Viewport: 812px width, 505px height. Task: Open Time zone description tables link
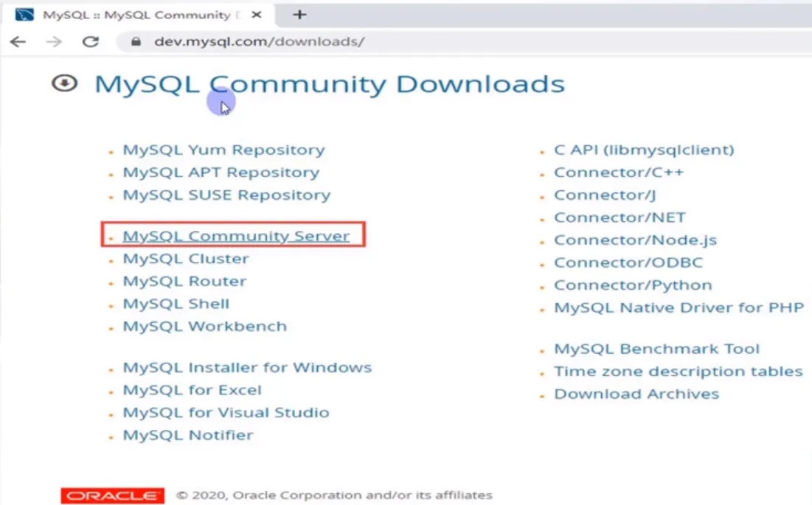click(x=679, y=372)
